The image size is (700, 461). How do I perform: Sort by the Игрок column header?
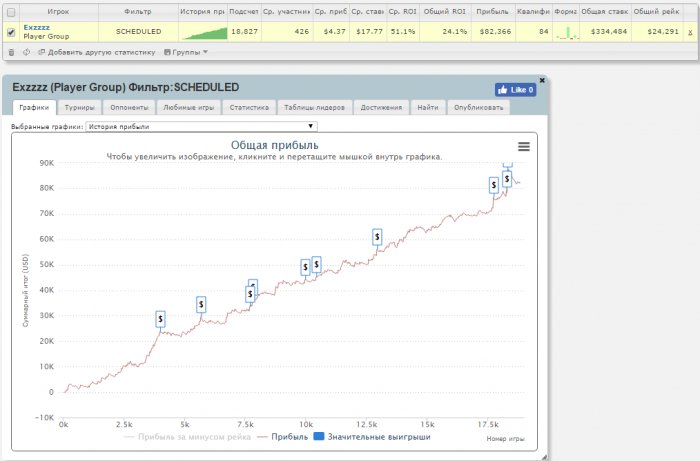coord(58,12)
